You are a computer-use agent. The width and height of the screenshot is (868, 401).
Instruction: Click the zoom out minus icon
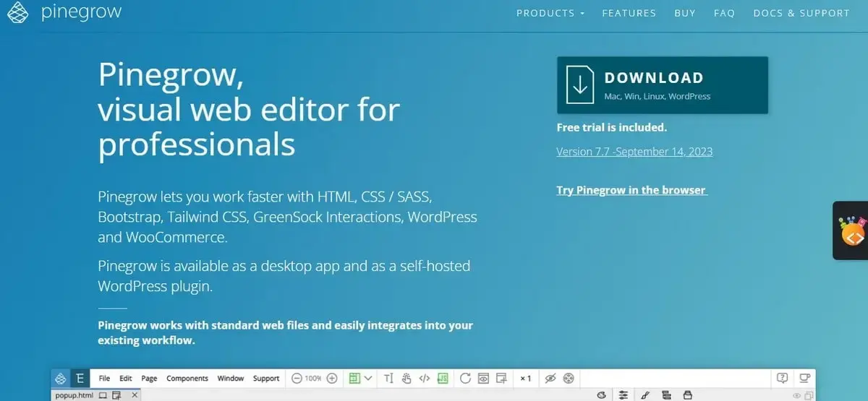(x=297, y=379)
